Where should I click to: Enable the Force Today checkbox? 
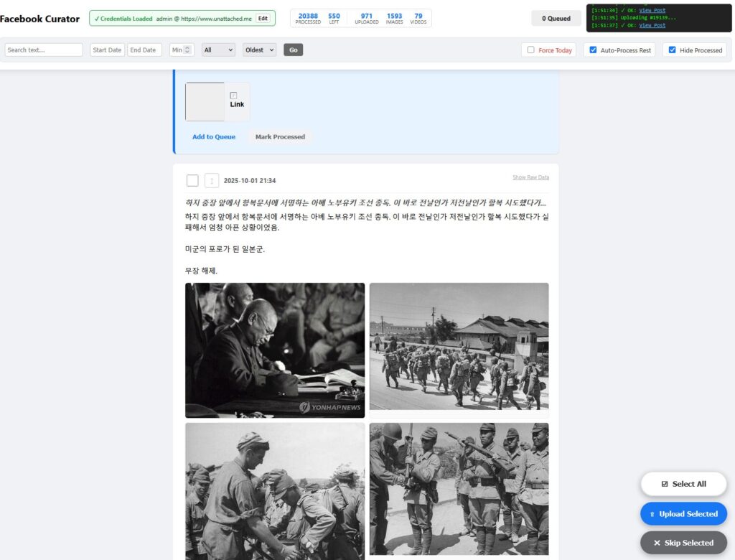click(531, 50)
